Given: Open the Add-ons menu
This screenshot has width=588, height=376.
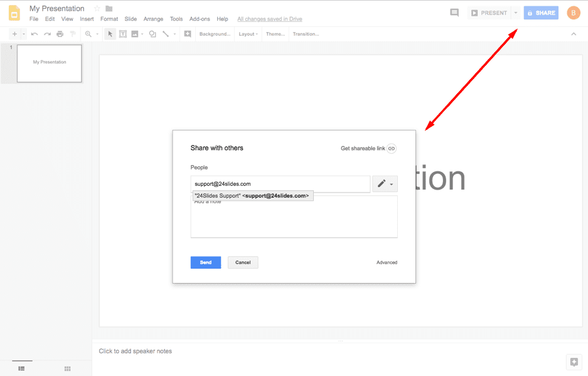Looking at the screenshot, I should tap(200, 19).
